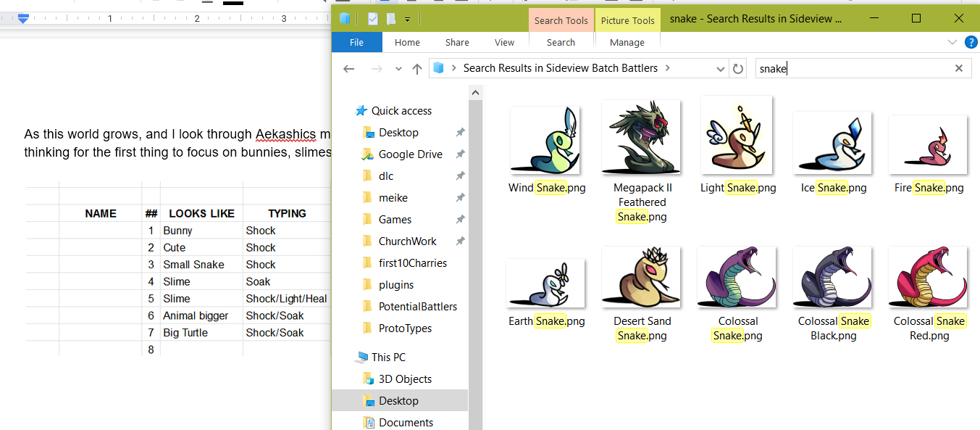The image size is (980, 430).
Task: Select Desert Sand Snake.png file
Action: 641,277
